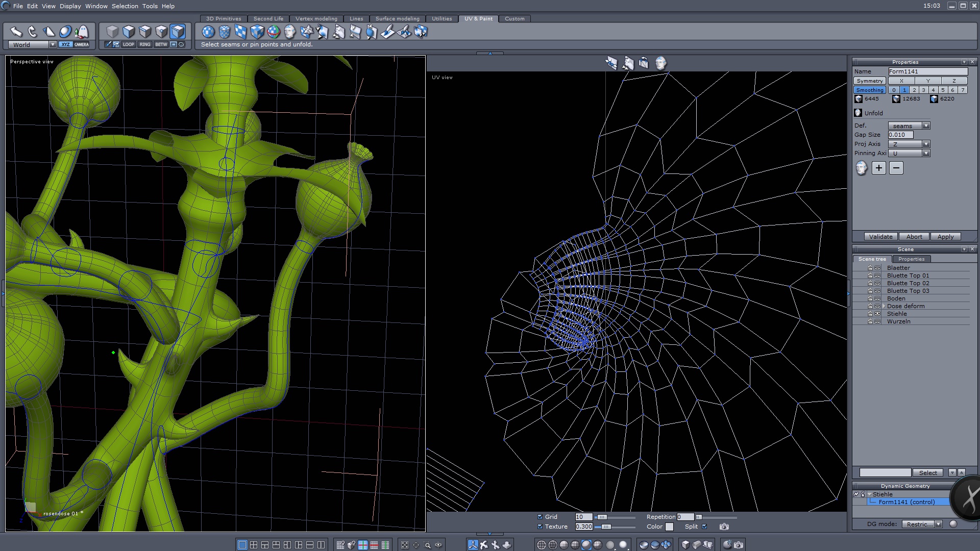
Task: Click the Validate button
Action: (880, 237)
